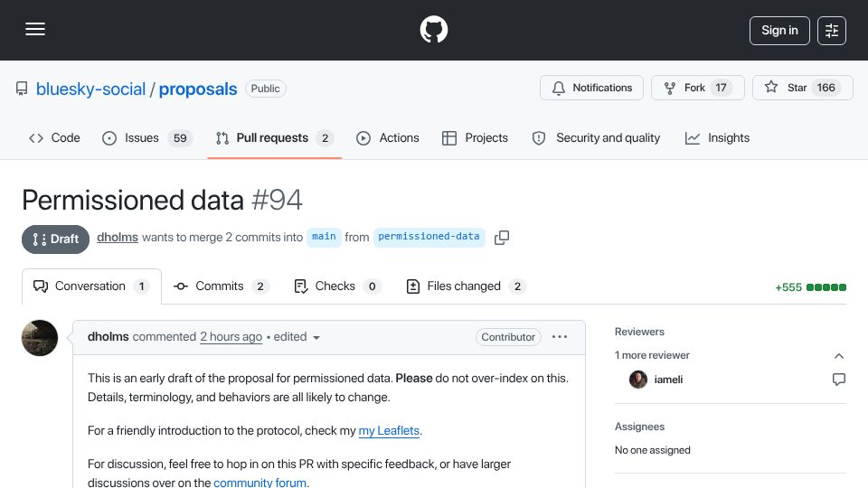Click the Assignees sidebar heading

click(639, 427)
